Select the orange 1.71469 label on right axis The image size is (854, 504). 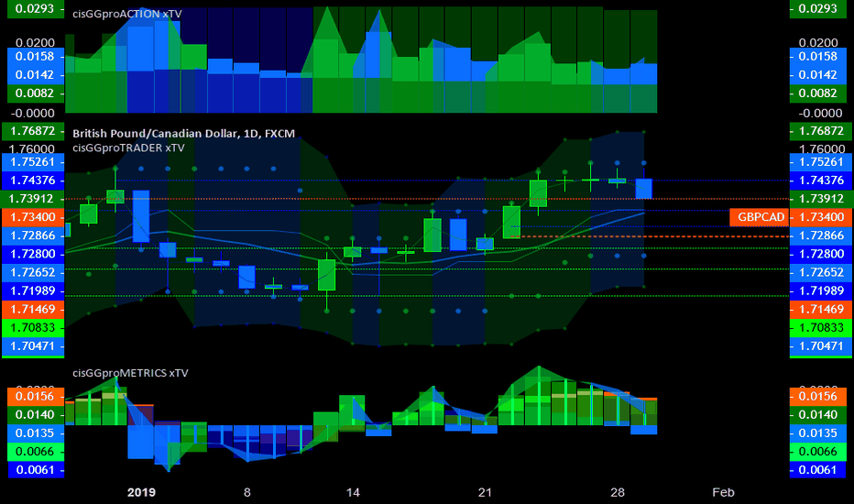tap(821, 310)
